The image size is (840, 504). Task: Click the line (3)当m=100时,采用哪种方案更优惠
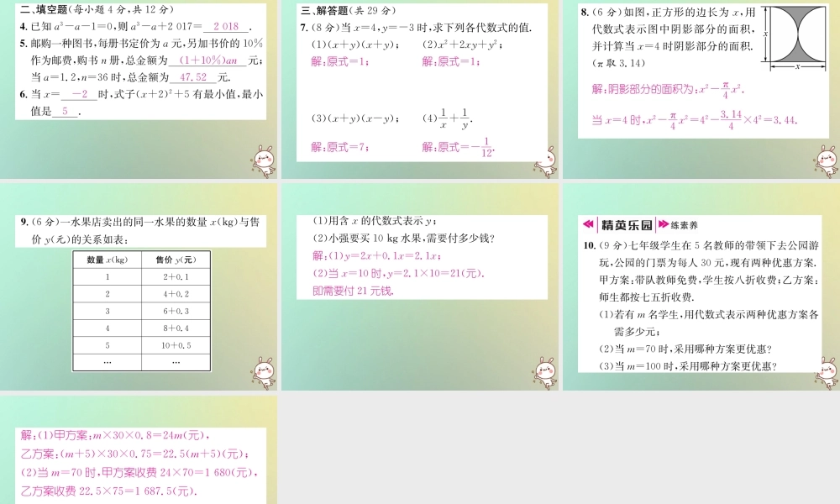687,366
